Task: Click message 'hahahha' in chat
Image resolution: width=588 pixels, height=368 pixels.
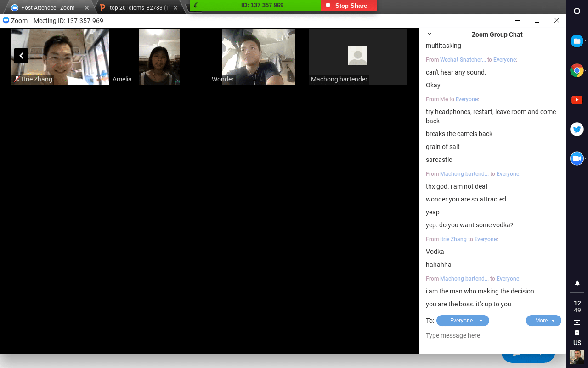Action: click(439, 264)
